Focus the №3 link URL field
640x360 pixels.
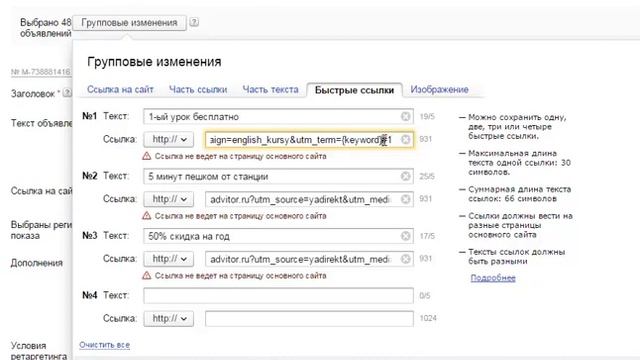point(309,259)
